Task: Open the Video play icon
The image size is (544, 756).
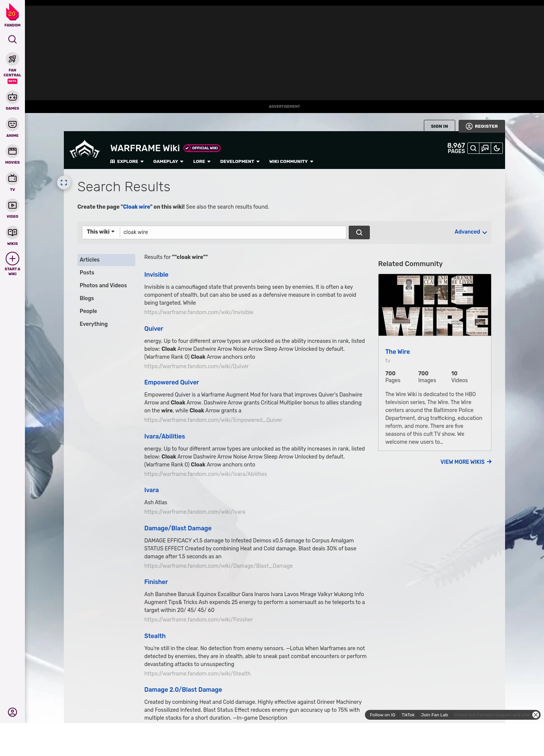Action: click(x=12, y=205)
